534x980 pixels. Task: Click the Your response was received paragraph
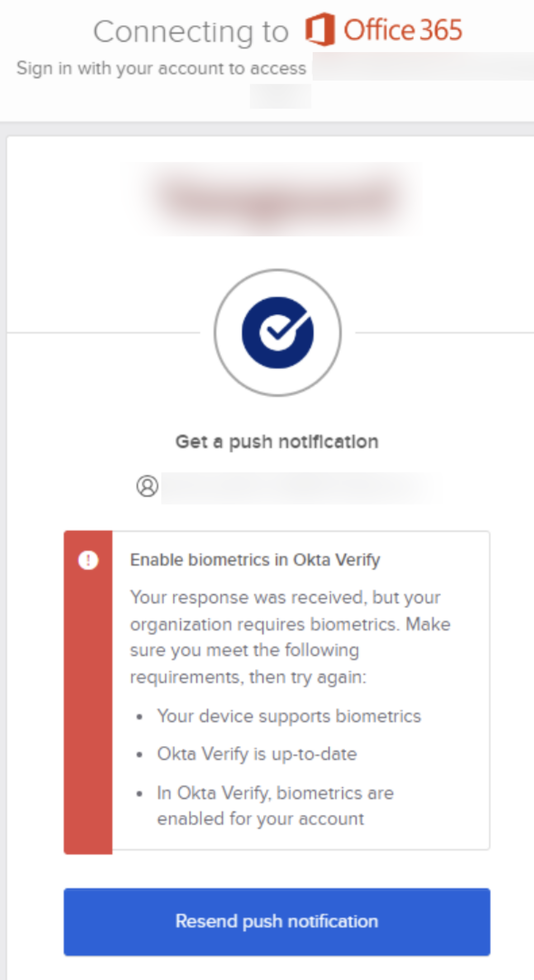(290, 637)
